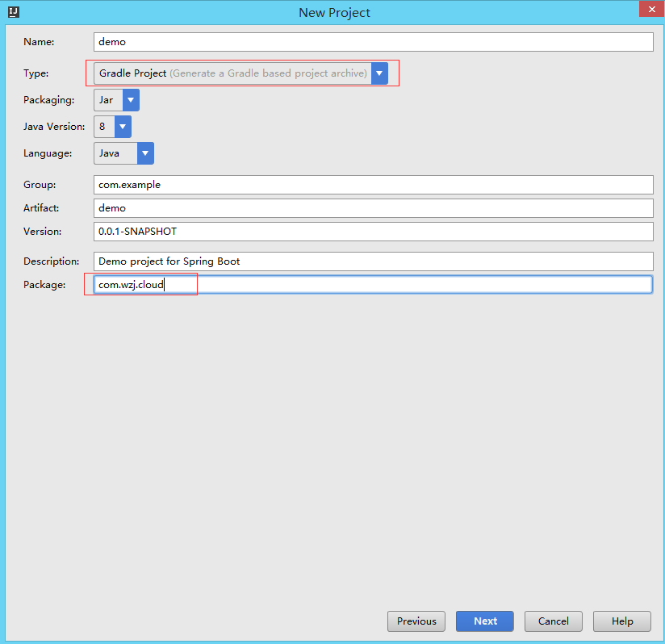The image size is (665, 644).
Task: Click the Package: label
Action: (44, 285)
